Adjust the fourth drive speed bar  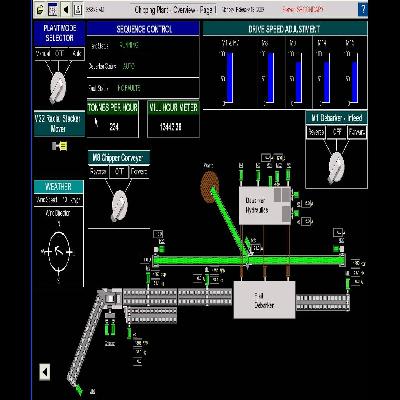click(x=326, y=82)
